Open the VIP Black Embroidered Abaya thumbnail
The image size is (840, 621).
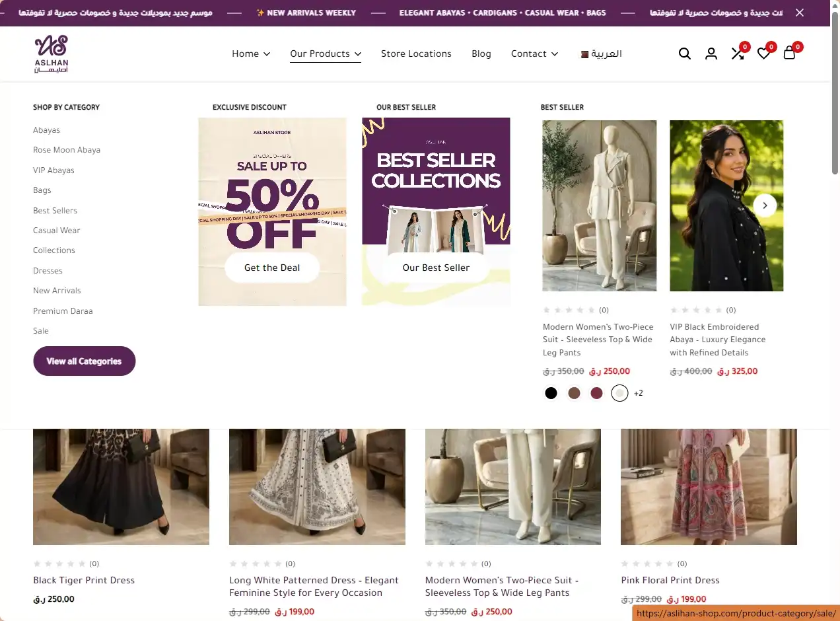pyautogui.click(x=726, y=205)
